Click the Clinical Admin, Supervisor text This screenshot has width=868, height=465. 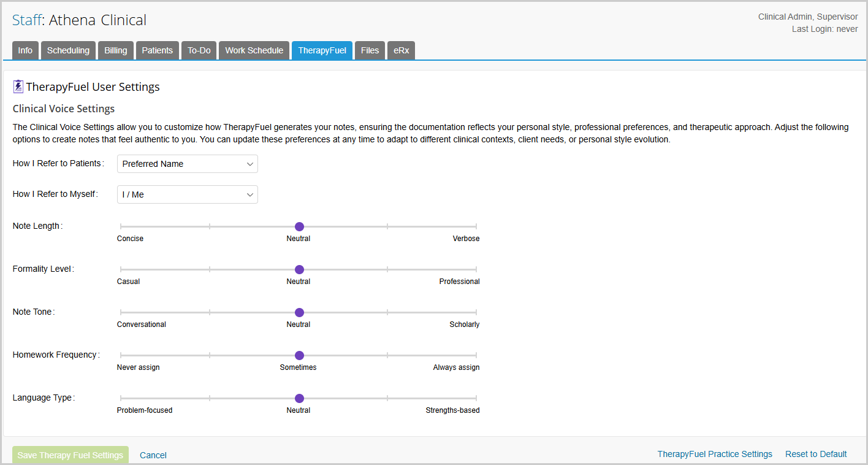pos(808,17)
